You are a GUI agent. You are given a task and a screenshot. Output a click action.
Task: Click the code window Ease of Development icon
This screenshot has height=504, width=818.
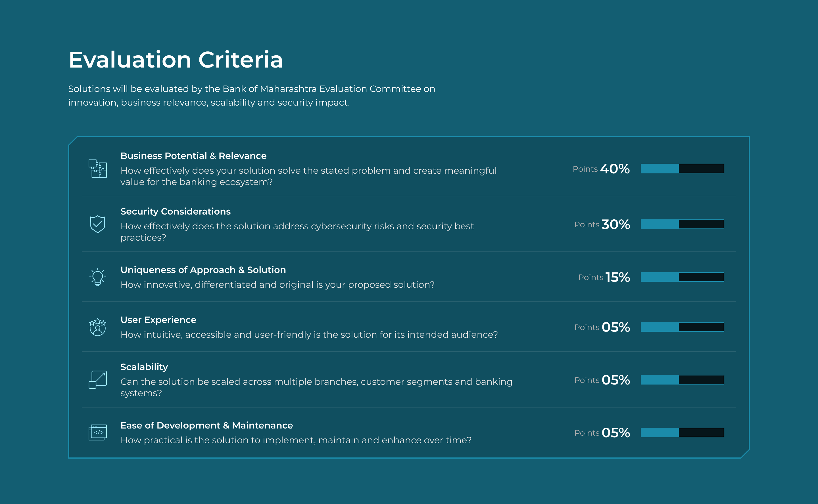pyautogui.click(x=97, y=432)
